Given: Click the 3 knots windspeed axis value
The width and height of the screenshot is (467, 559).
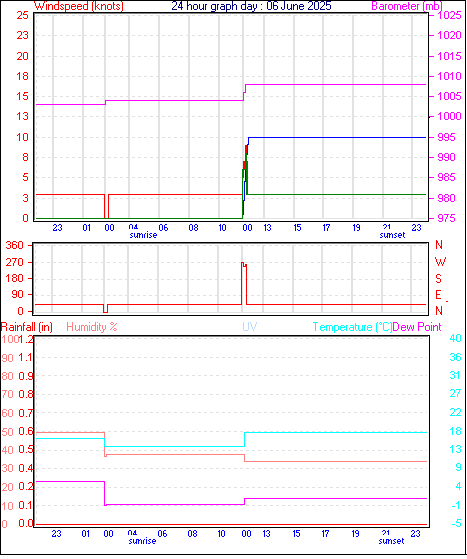Looking at the screenshot, I should tap(25, 198).
